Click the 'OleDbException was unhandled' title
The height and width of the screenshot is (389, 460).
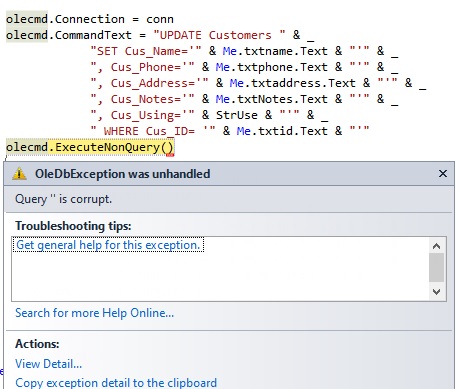pyautogui.click(x=123, y=174)
